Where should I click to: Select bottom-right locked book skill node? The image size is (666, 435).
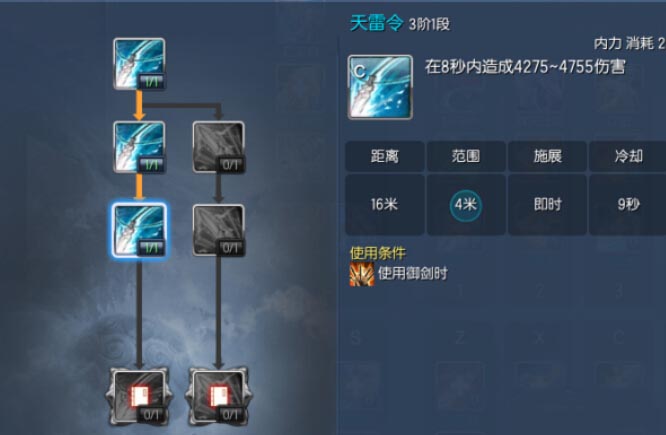pos(219,397)
